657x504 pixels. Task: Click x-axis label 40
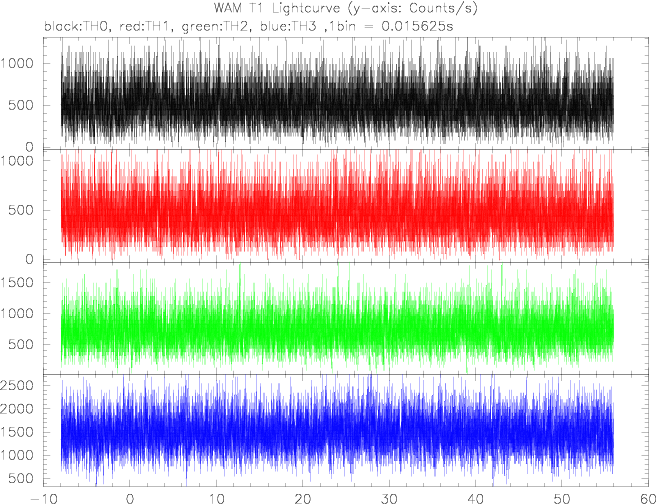[x=476, y=499]
